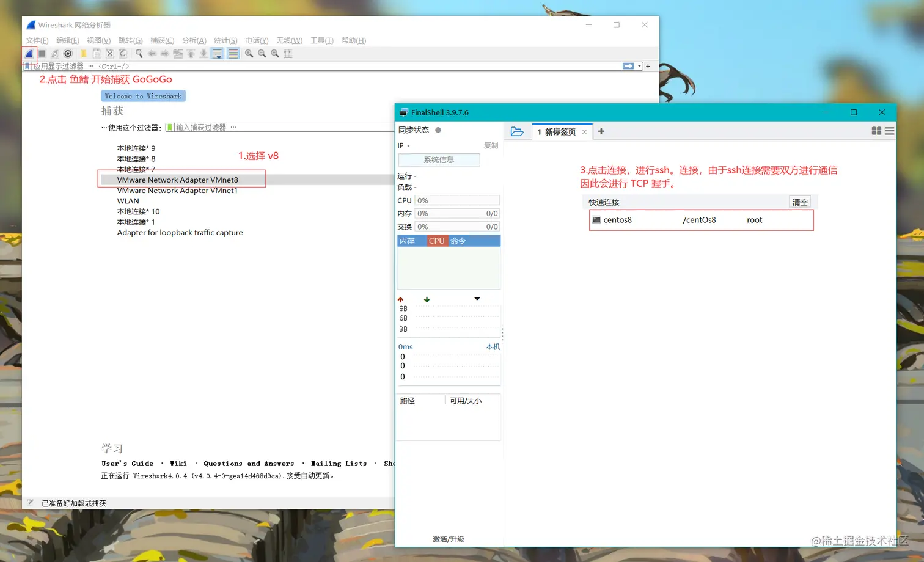
Task: Switch to the 新标签页 tab in FinalShell
Action: point(556,132)
